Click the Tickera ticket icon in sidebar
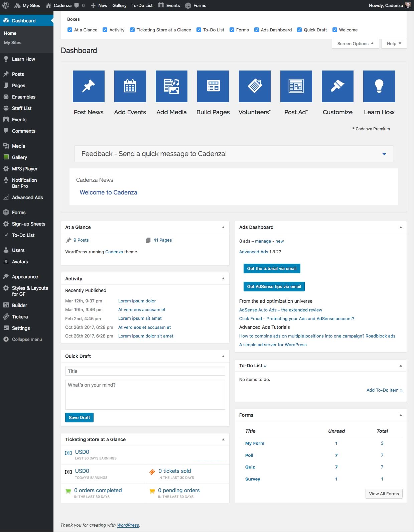This screenshot has height=532, width=414. pos(6,317)
